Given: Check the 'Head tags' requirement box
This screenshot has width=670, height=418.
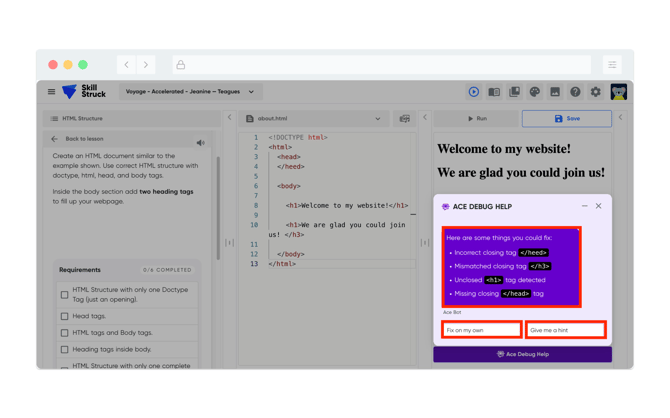Looking at the screenshot, I should coord(65,316).
